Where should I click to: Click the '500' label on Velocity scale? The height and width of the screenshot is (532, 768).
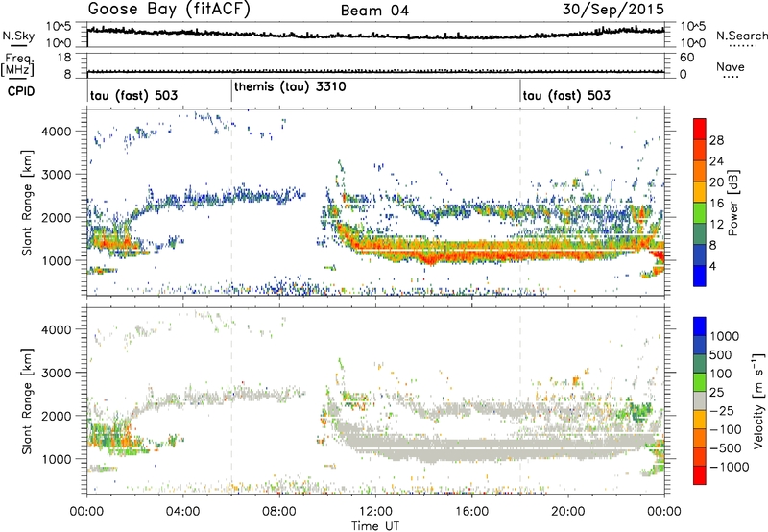719,354
